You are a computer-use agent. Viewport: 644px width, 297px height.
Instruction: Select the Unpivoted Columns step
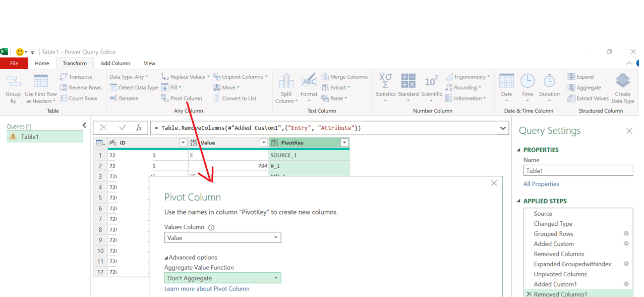560,274
